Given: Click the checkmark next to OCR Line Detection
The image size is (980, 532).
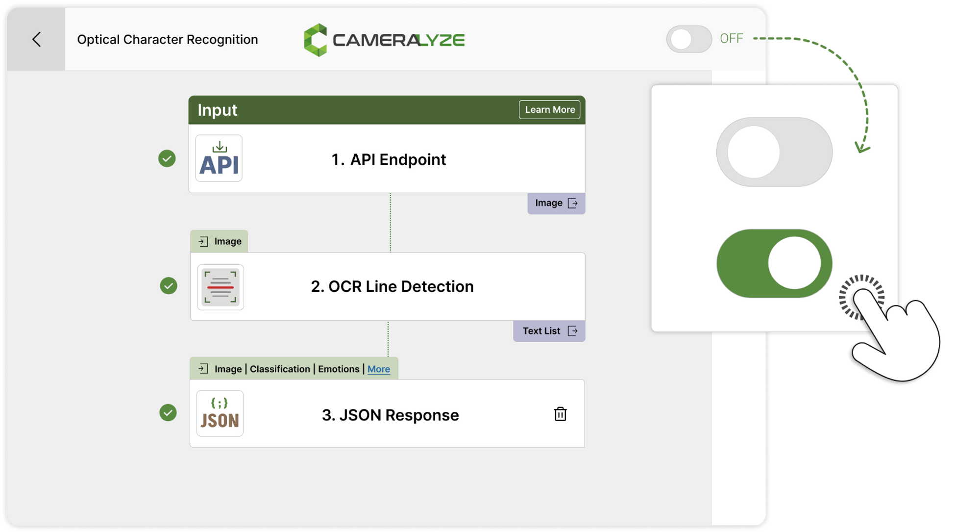Looking at the screenshot, I should coord(167,286).
